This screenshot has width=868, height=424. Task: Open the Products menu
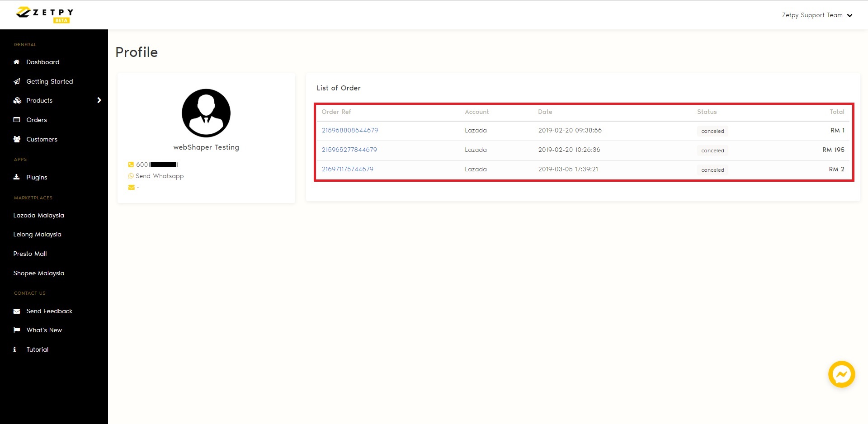[39, 100]
